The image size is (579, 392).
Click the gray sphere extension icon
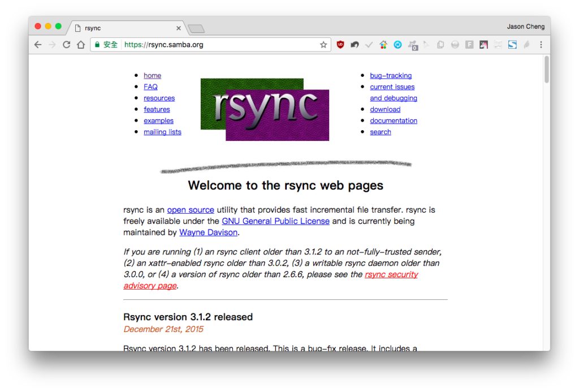pyautogui.click(x=455, y=45)
